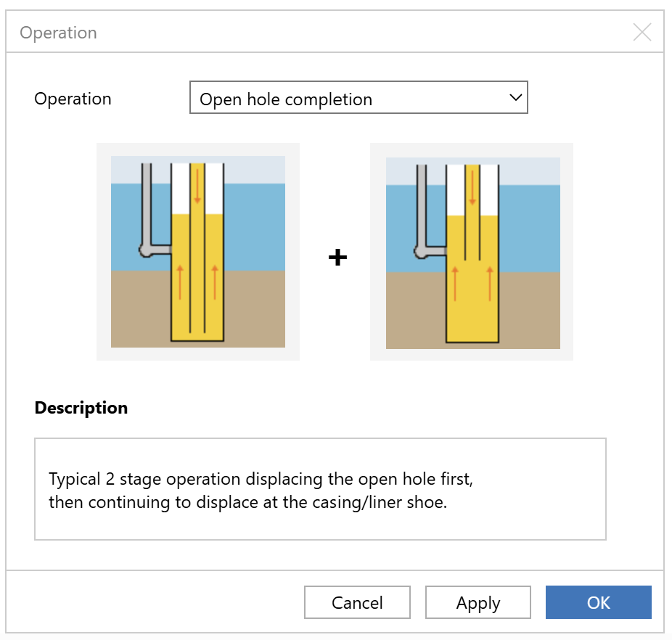Apply the selected operation

coord(478,602)
